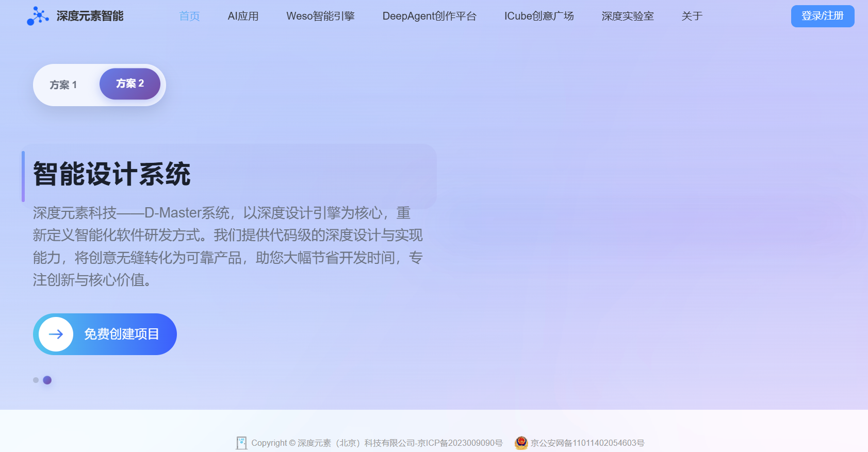Open the 深度实验室 nav item

pos(627,16)
